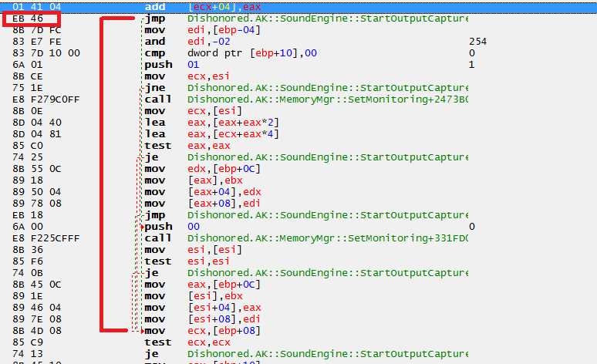597x364 pixels.
Task: Select the 'jmp' row with bytes 'EB 18'
Action: pyautogui.click(x=306, y=215)
